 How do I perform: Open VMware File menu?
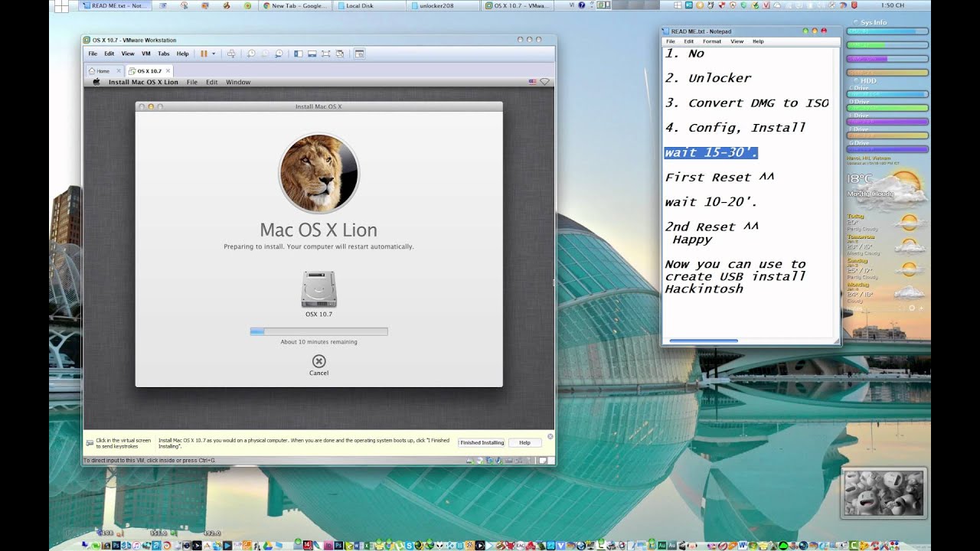tap(93, 54)
